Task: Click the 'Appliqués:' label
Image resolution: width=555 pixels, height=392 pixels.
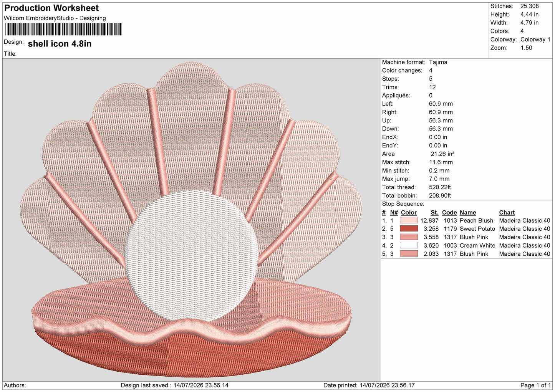Action: click(x=396, y=96)
